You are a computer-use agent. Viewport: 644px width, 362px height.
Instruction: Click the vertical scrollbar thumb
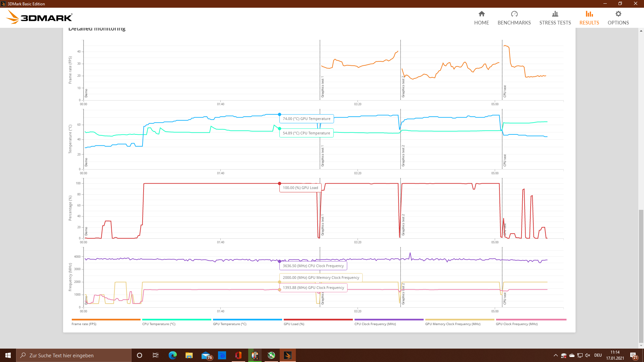(x=641, y=277)
